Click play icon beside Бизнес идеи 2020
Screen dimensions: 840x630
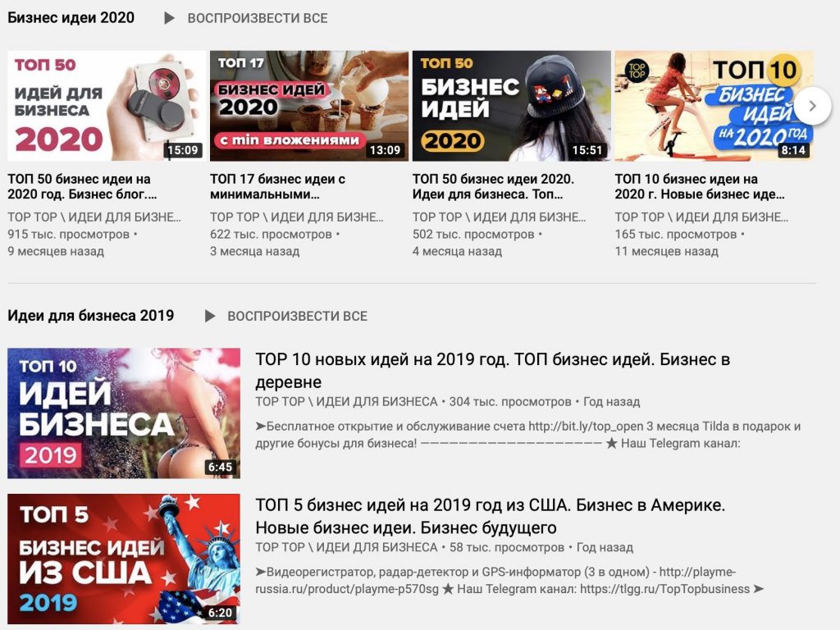[x=169, y=18]
